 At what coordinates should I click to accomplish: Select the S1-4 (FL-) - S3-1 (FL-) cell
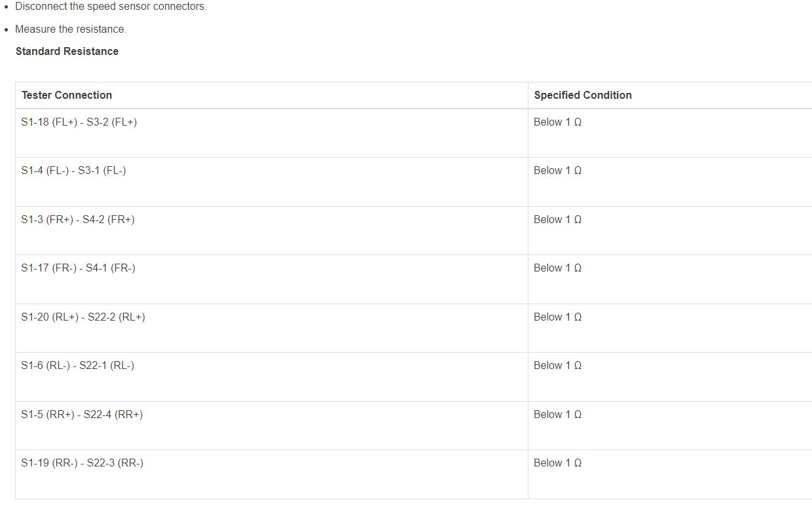tap(271, 182)
